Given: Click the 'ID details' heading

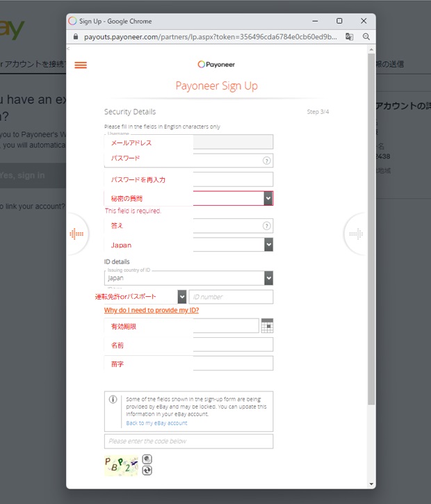Looking at the screenshot, I should tap(117, 261).
